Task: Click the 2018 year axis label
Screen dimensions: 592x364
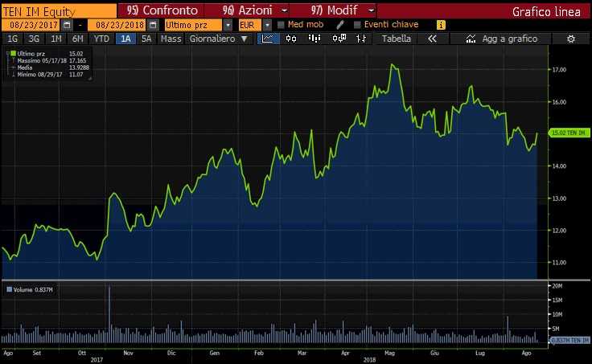Action: point(370,360)
